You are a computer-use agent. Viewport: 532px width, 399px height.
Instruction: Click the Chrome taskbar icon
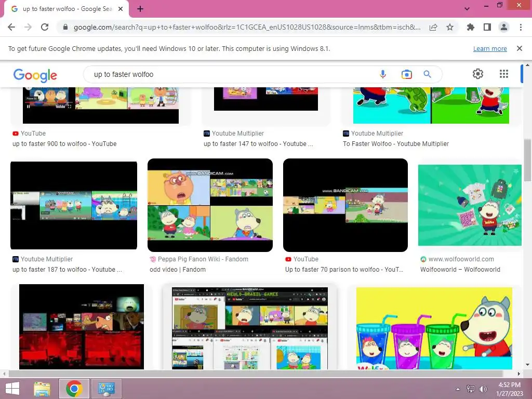coord(74,389)
